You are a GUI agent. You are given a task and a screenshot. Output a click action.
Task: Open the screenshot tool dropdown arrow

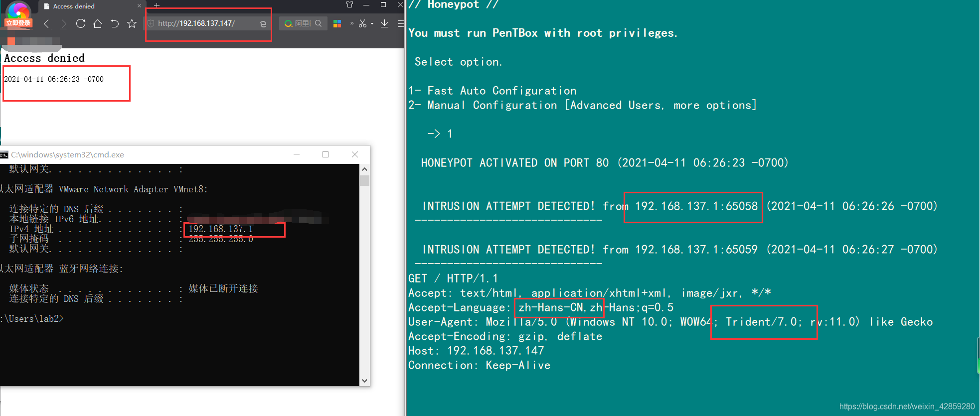[x=372, y=23]
